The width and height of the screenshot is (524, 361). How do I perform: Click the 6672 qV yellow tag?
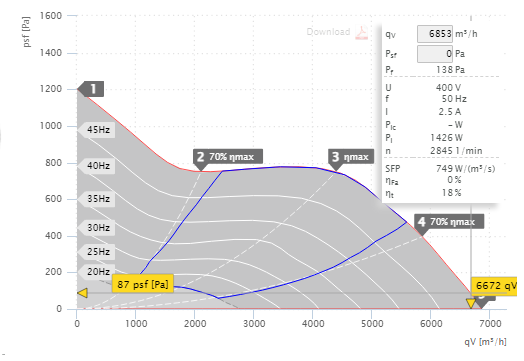[x=494, y=286]
